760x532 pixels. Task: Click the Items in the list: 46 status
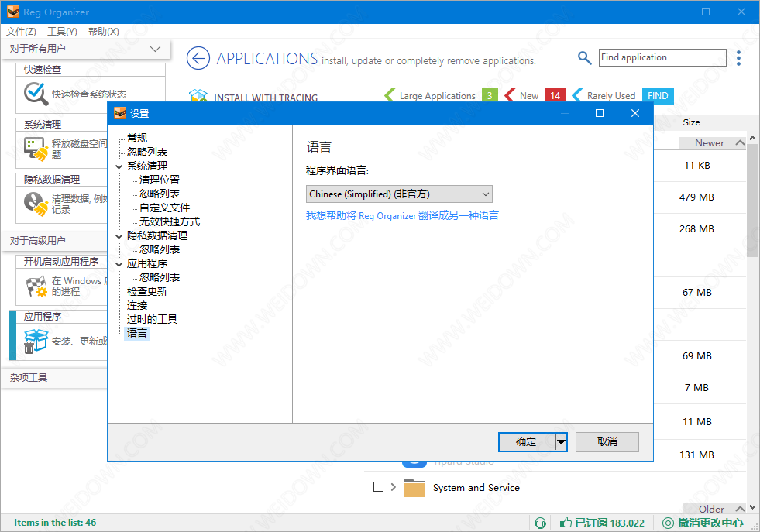55,523
